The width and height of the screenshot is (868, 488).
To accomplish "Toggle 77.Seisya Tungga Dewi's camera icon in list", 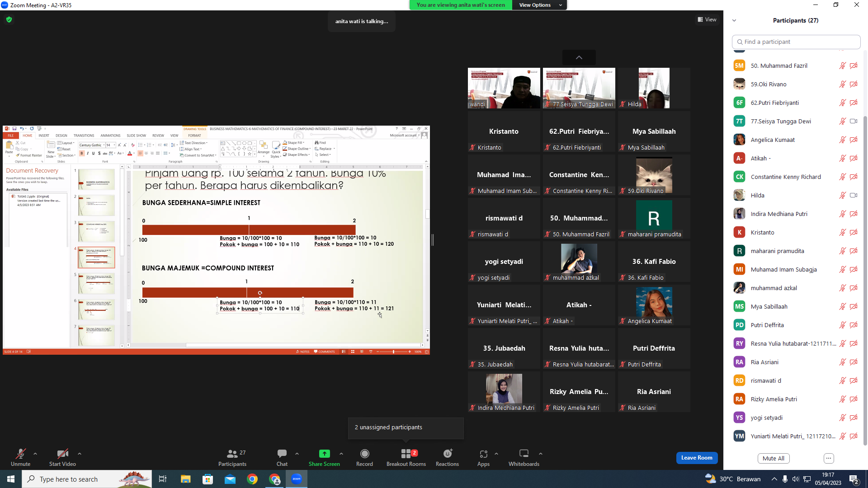I will [854, 121].
